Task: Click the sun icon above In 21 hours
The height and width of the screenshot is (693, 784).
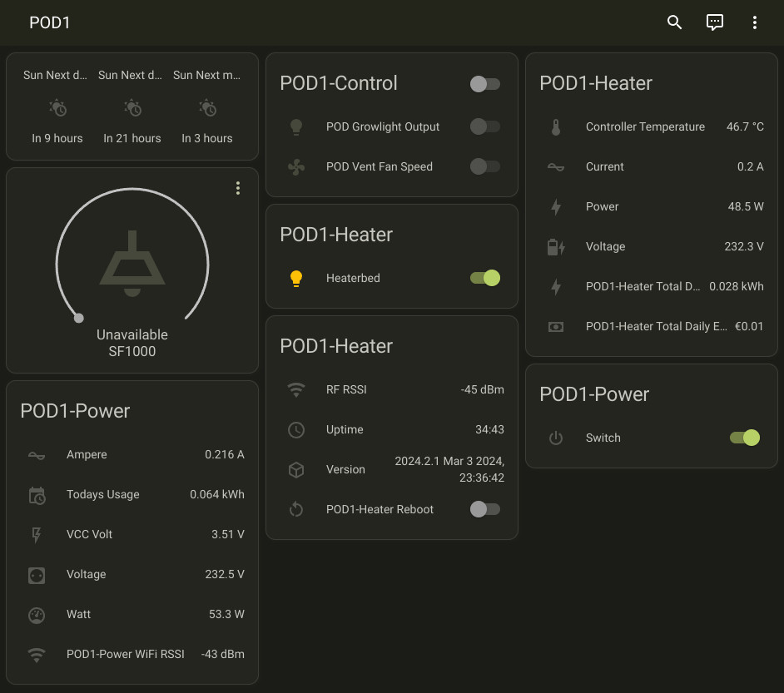Action: coord(132,108)
